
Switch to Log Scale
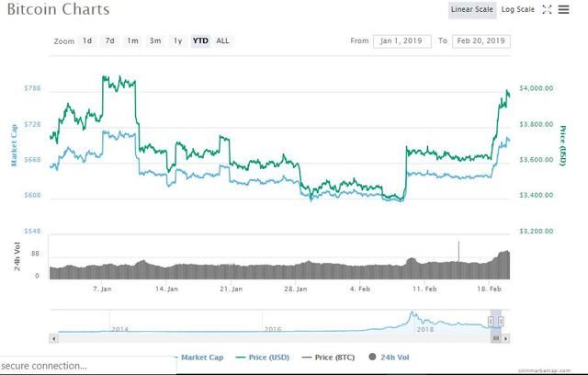tap(518, 10)
